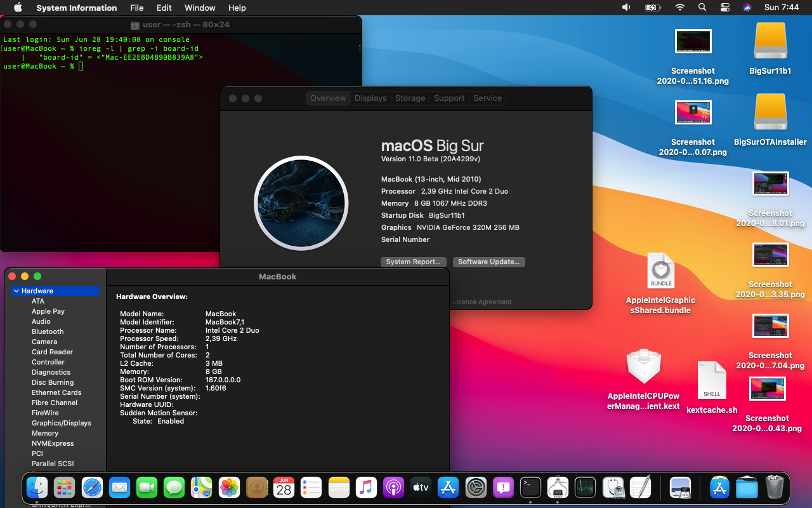Select Graphics/Displays in sidebar
812x508 pixels.
click(62, 423)
